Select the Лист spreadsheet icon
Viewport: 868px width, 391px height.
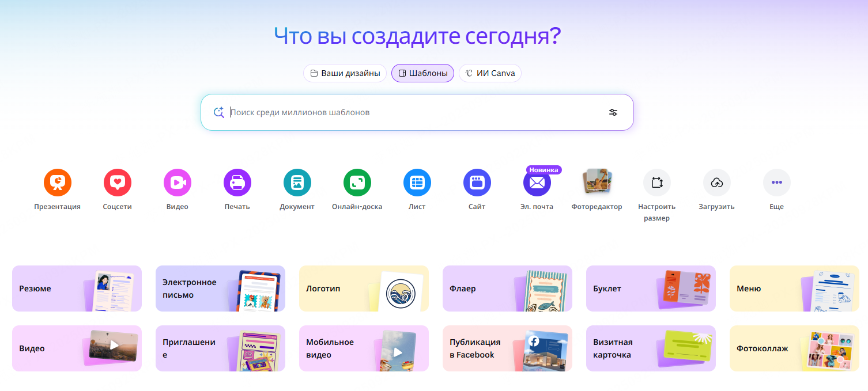[417, 182]
